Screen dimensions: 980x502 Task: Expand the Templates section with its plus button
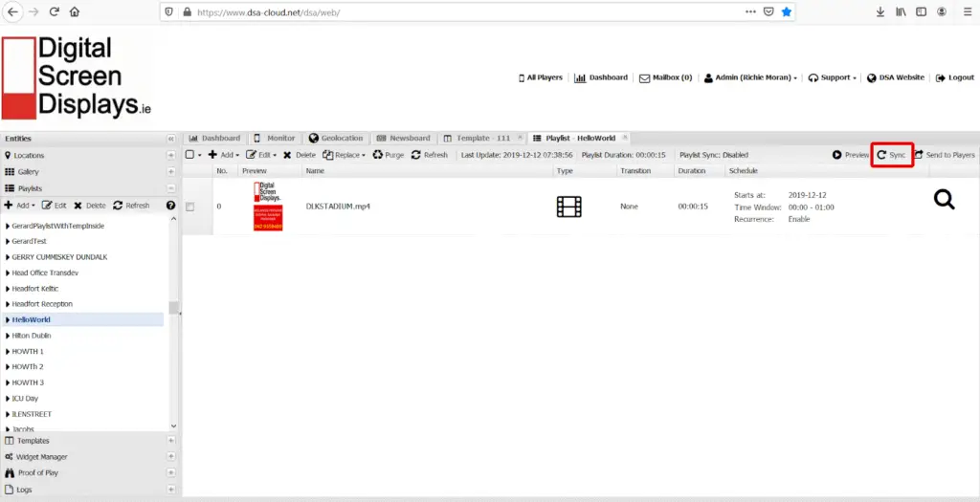point(171,441)
